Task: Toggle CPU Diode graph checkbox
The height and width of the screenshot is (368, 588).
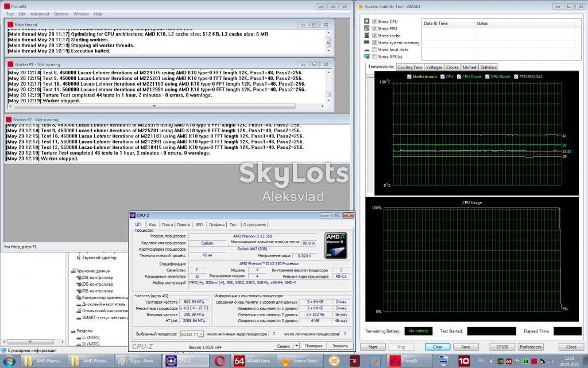Action: coord(459,76)
